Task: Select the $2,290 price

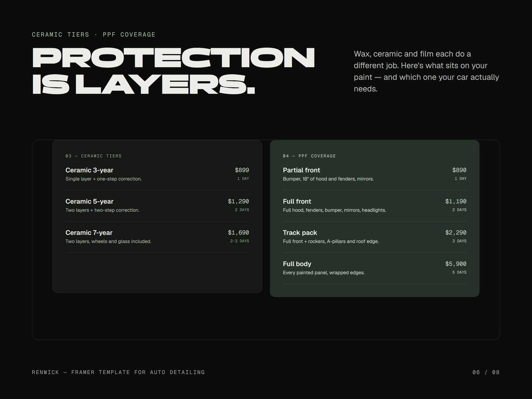Action: (456, 232)
